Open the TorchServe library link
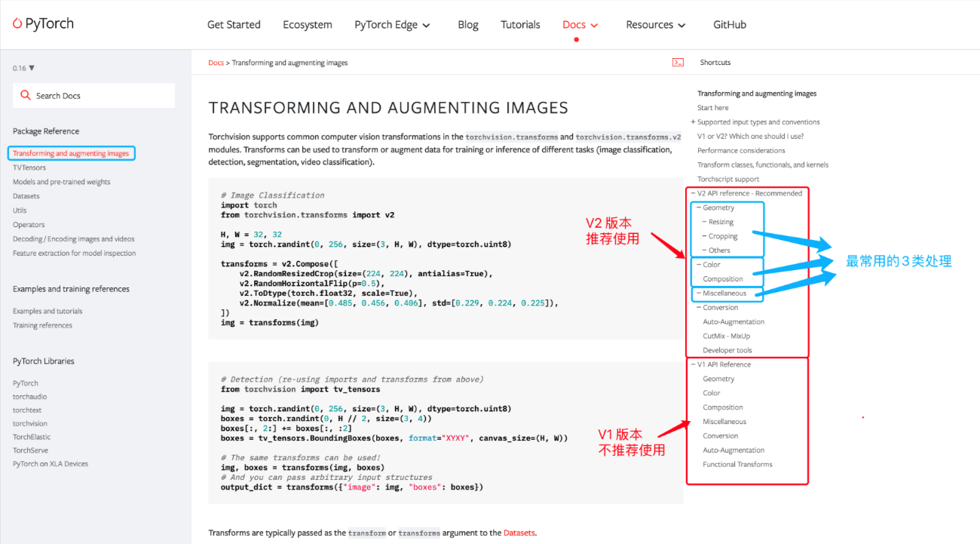Viewport: 980px width, 544px height. pos(30,450)
